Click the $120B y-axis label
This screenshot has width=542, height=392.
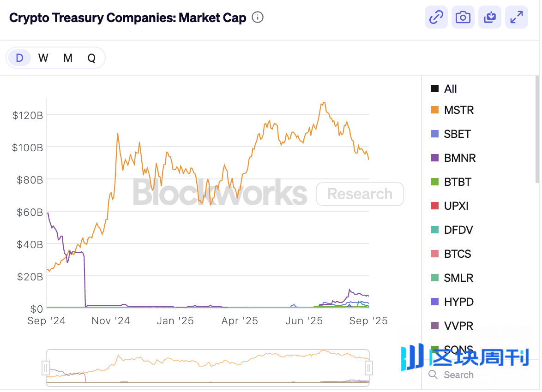[28, 115]
